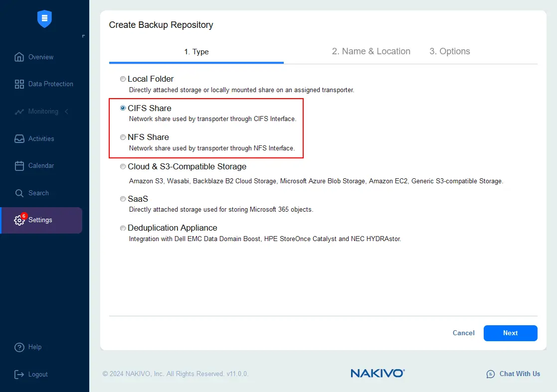The image size is (557, 392).
Task: Select Cloud & S3-Compatible Storage radio button
Action: pos(123,166)
